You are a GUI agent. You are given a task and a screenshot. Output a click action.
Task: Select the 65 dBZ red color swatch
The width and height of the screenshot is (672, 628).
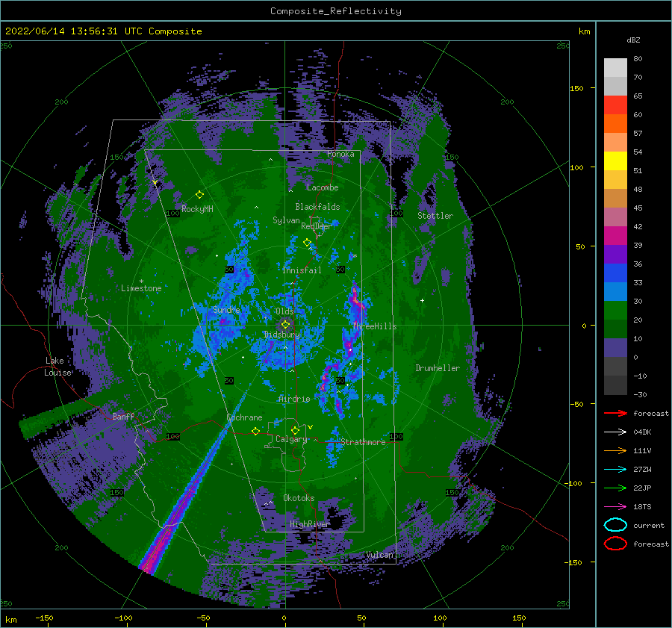coord(615,105)
